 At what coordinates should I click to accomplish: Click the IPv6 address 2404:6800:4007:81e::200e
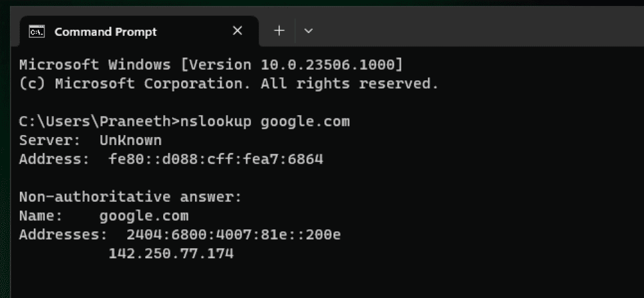click(x=233, y=235)
